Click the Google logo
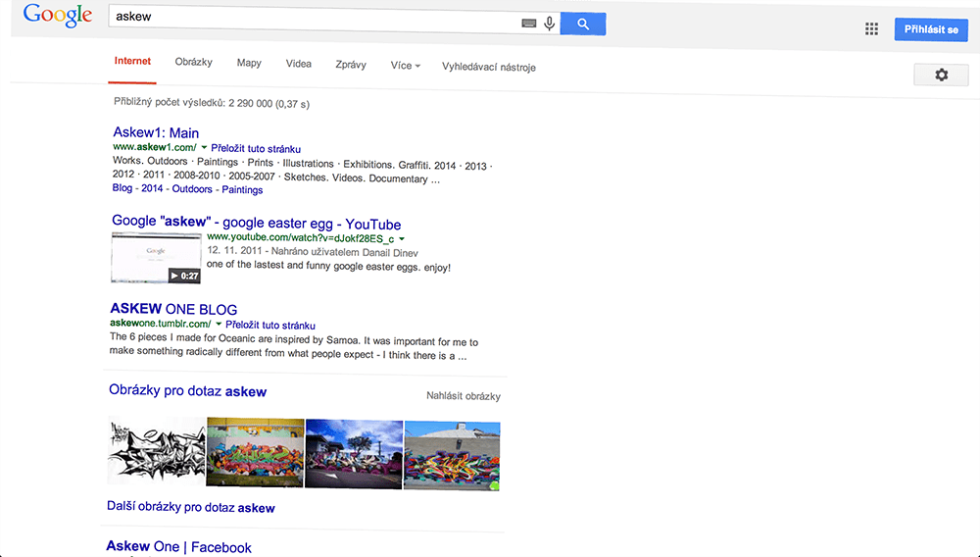This screenshot has height=557, width=980. (x=57, y=17)
